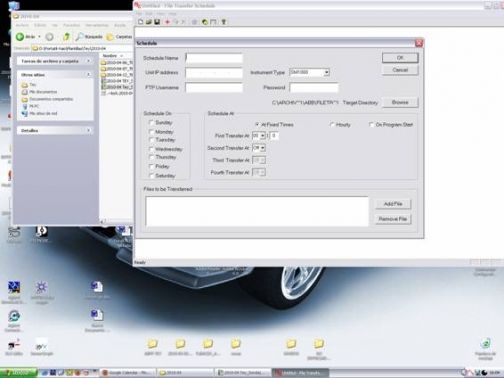Screen dimensions: 504x378
Task: Click the Add File button
Action: pyautogui.click(x=393, y=204)
